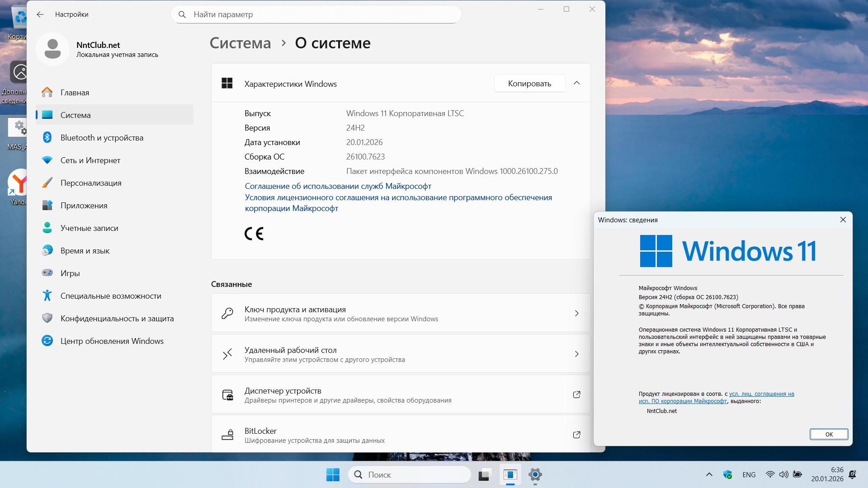Open the Settings gear icon on taskbar

[x=535, y=474]
